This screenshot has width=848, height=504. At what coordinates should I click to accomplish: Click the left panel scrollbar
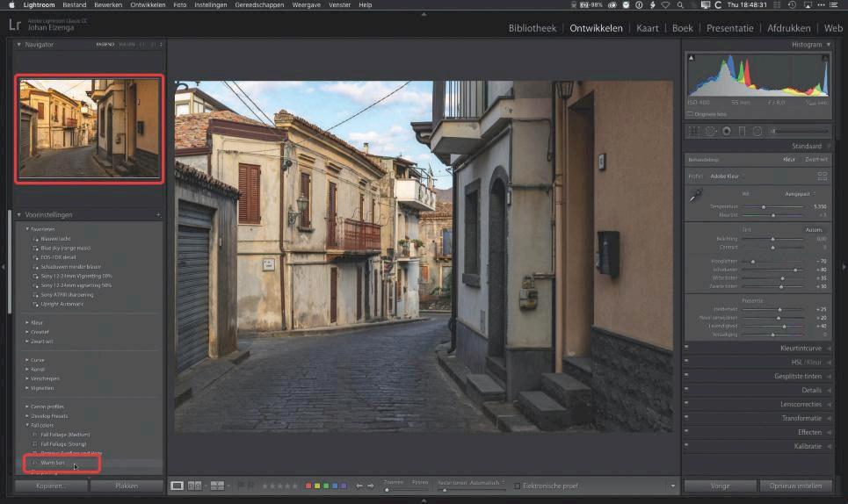(9, 261)
